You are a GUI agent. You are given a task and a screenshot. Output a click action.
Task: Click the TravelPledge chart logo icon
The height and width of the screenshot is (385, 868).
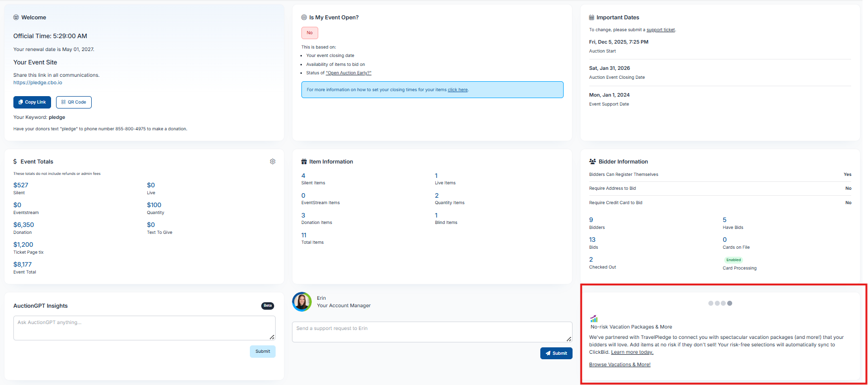point(594,319)
